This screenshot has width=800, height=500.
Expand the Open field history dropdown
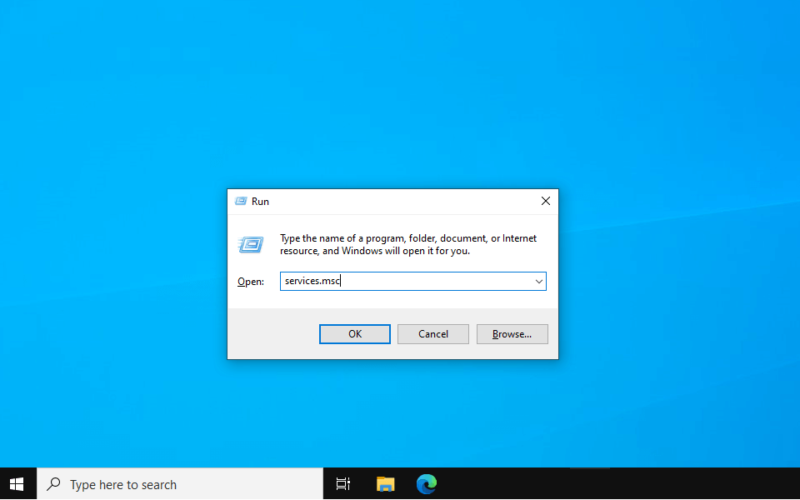click(539, 281)
